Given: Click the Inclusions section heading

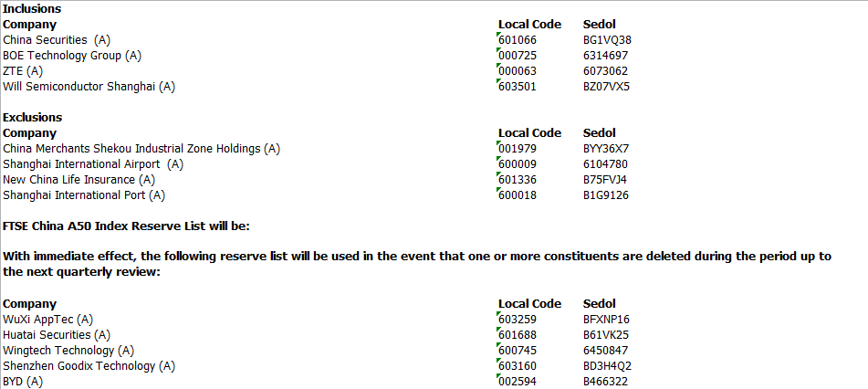Looking at the screenshot, I should tap(33, 8).
